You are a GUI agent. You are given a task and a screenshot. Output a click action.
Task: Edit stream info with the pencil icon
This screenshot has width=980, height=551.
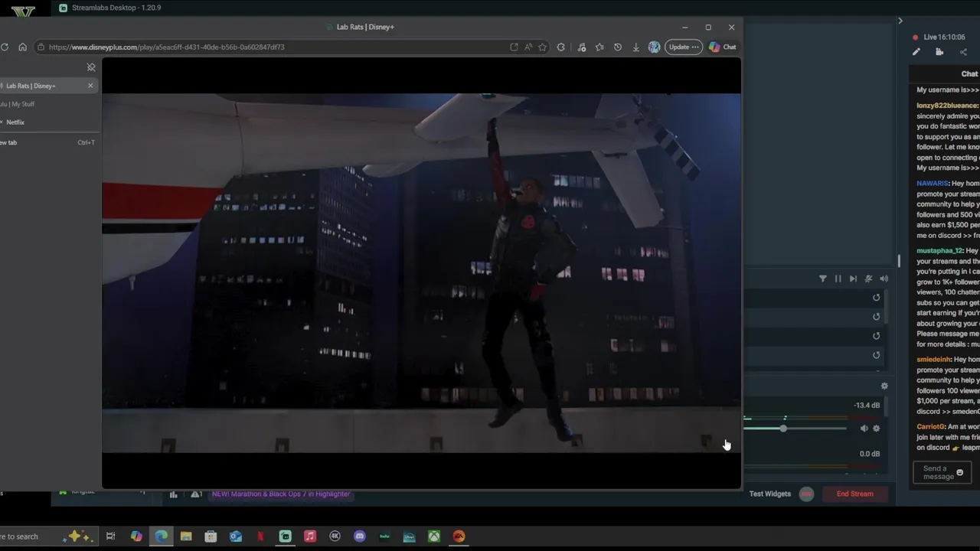[x=916, y=52]
